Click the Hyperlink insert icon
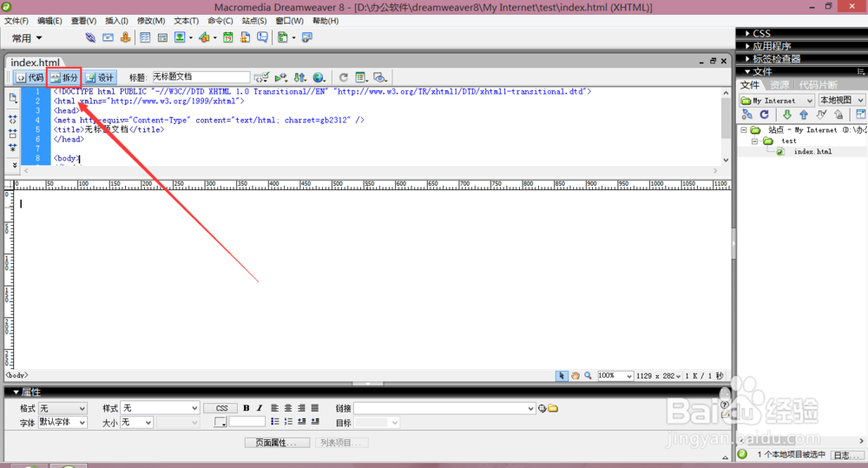Image resolution: width=868 pixels, height=468 pixels. [x=90, y=37]
